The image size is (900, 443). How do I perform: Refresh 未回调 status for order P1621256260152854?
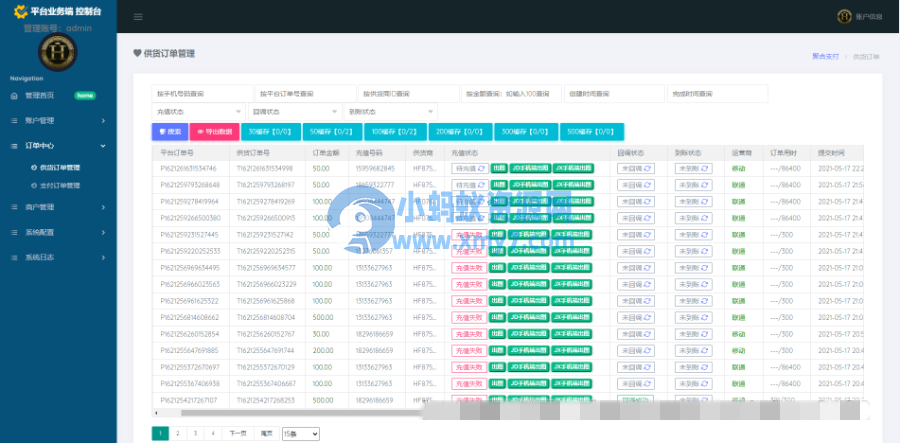tap(647, 334)
